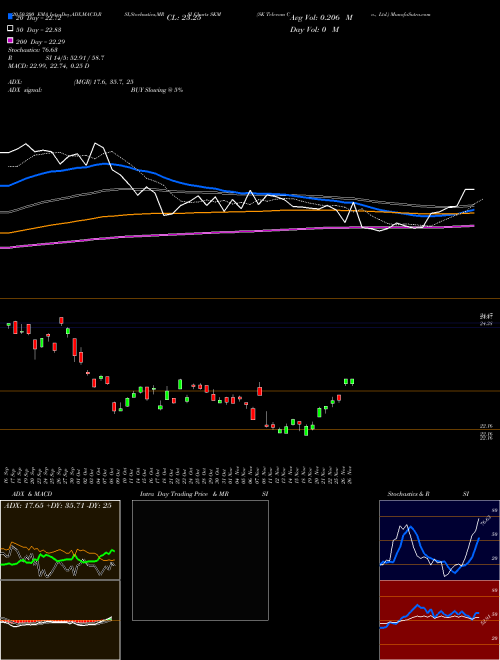Click the 'Stochastics & R' panel title

(408, 494)
